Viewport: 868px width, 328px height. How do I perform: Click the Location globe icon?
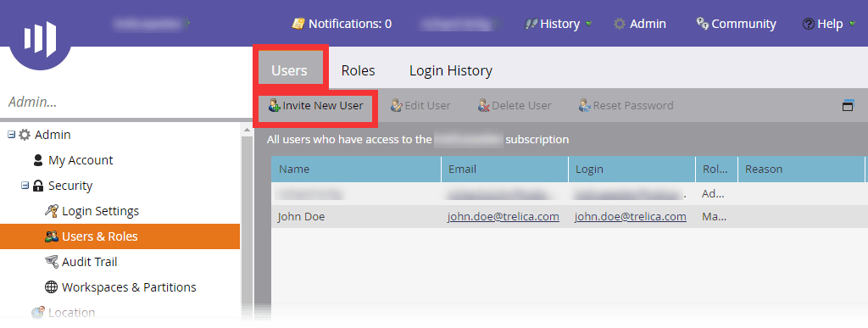pos(38,313)
